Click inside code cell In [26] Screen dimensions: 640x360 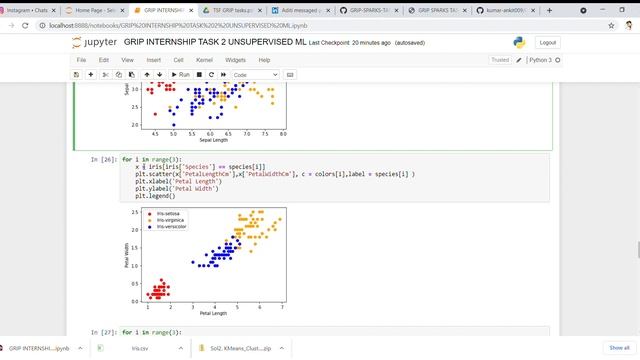tap(335, 178)
